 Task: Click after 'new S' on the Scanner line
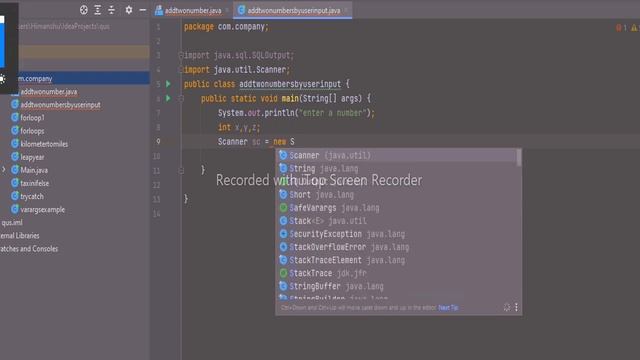tap(295, 142)
